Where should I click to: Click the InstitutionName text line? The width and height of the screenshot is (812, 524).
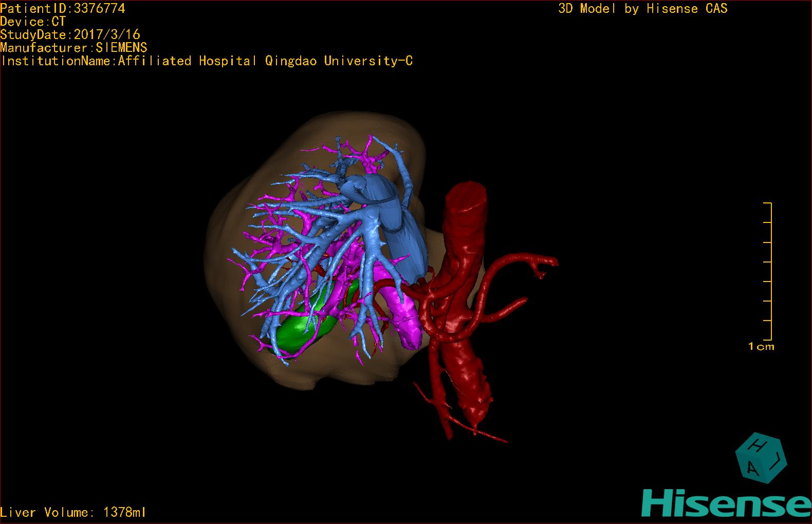(x=207, y=61)
